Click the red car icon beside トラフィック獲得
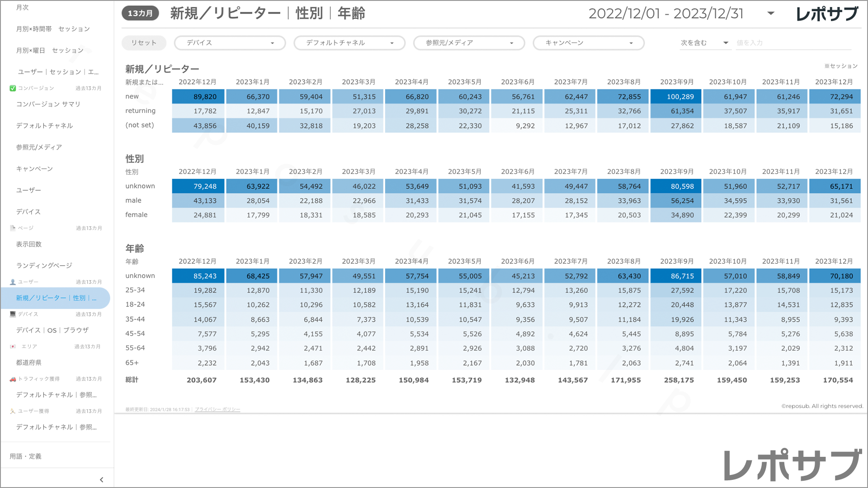Viewport: 868px width, 488px height. tap(13, 379)
